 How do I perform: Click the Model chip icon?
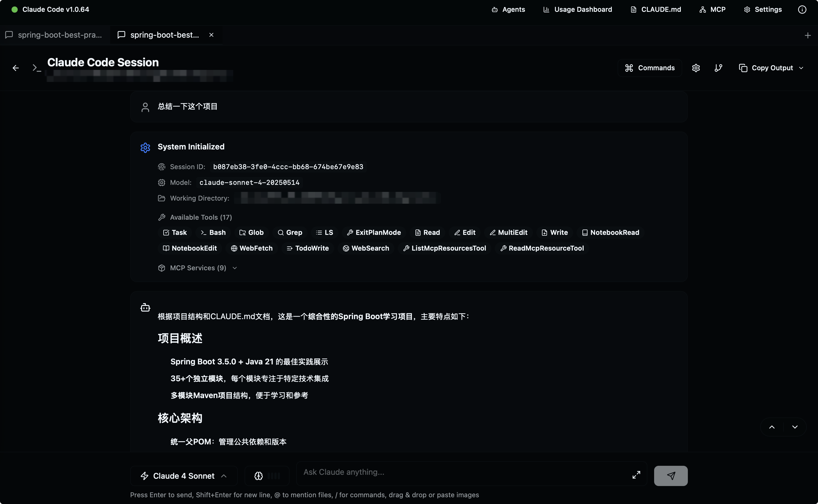[x=161, y=182]
